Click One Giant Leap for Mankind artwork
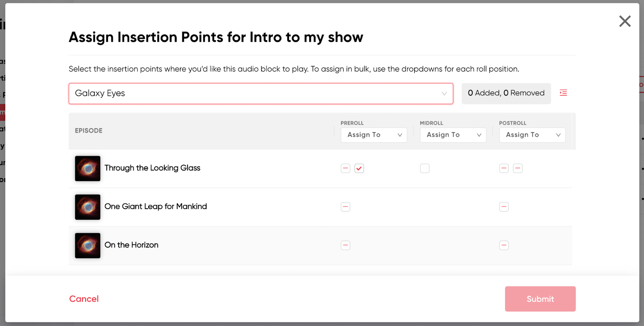 coord(88,207)
